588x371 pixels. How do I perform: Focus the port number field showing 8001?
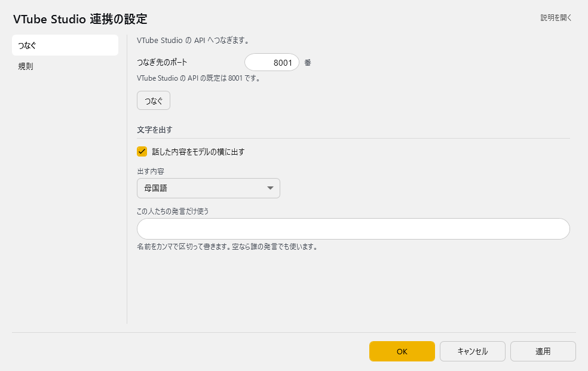pos(272,62)
